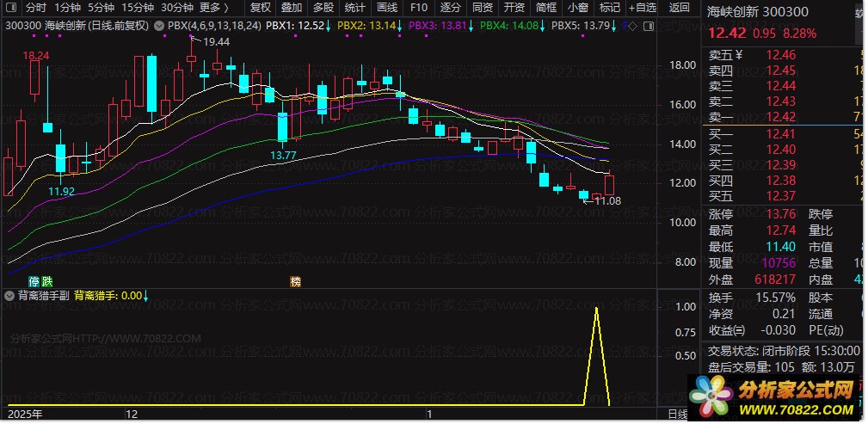Image resolution: width=868 pixels, height=424 pixels.
Task: Open the 统计 statistics tool
Action: click(x=355, y=8)
